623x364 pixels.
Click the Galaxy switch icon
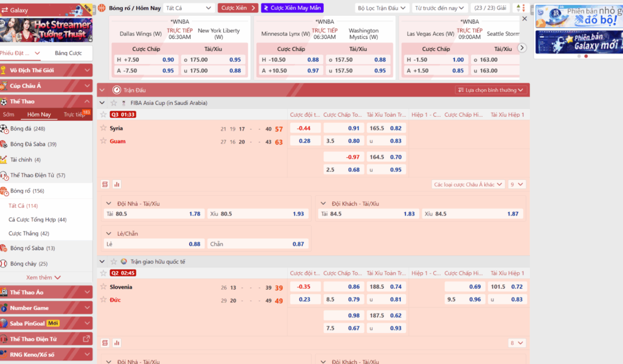[5, 10]
